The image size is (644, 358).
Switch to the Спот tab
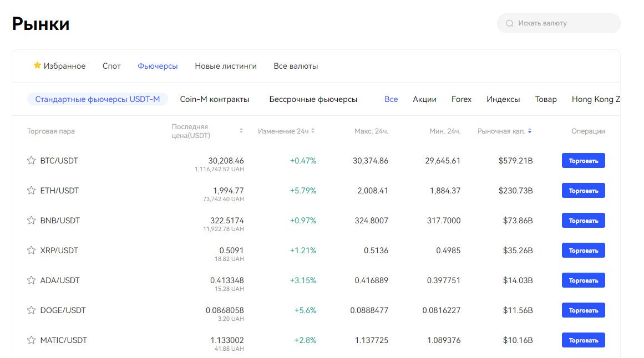111,66
